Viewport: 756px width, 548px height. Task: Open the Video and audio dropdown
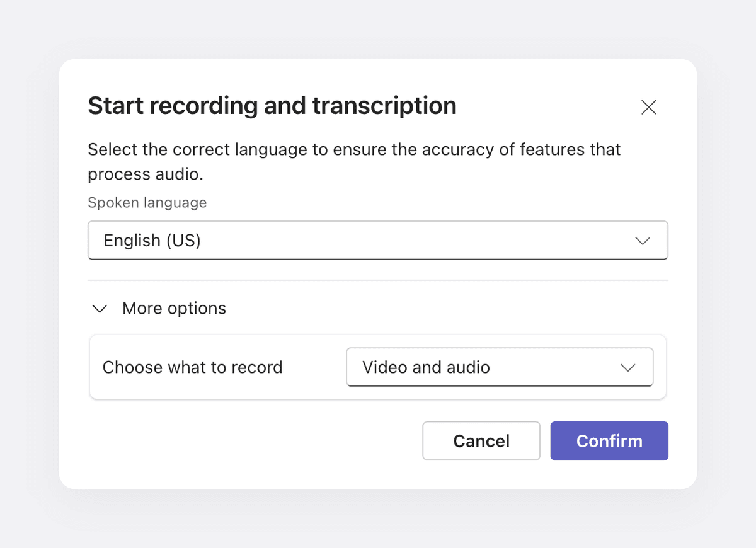(x=500, y=367)
